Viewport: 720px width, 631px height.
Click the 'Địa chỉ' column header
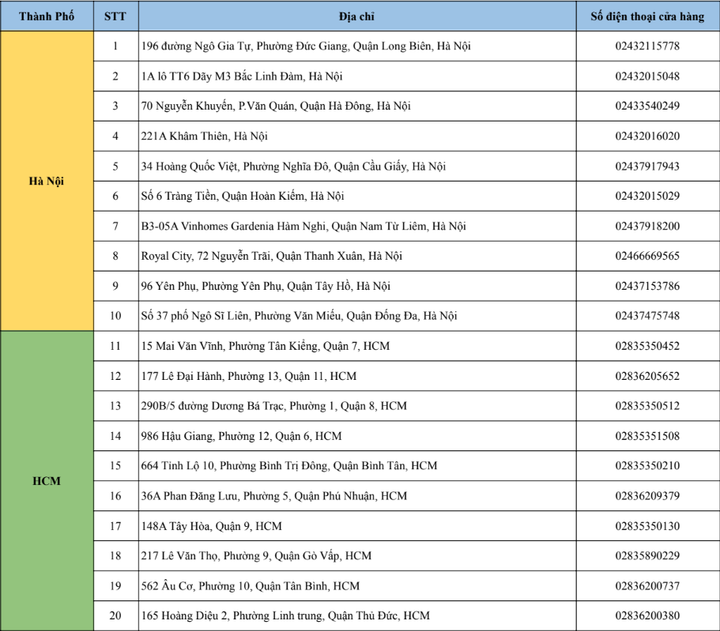click(x=357, y=16)
